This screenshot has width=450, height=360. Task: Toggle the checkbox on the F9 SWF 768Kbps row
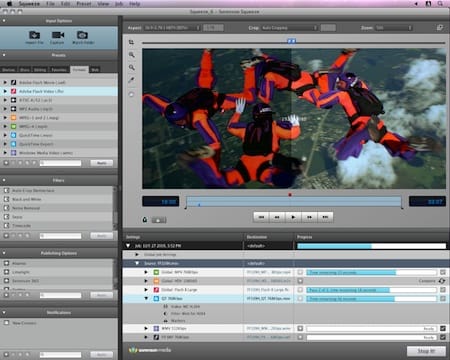click(443, 337)
